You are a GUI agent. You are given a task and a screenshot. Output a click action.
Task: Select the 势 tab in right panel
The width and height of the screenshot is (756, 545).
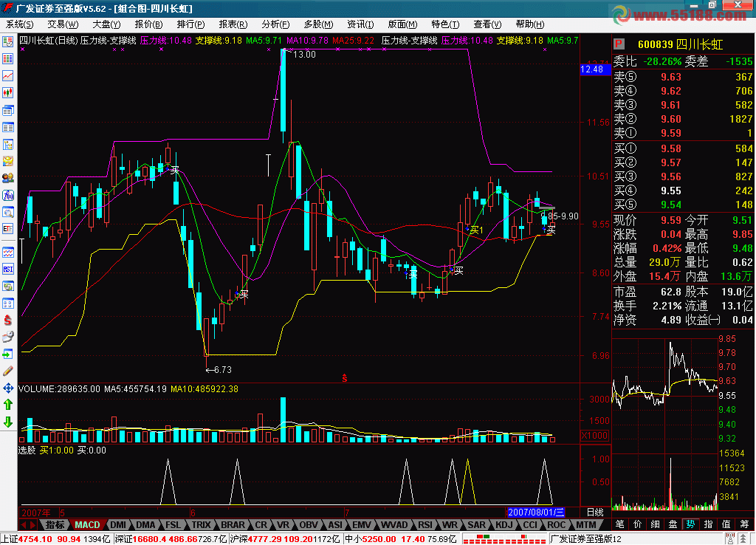691,524
